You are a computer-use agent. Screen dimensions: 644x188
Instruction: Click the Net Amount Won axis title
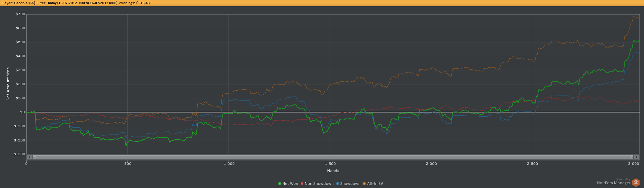(8, 84)
